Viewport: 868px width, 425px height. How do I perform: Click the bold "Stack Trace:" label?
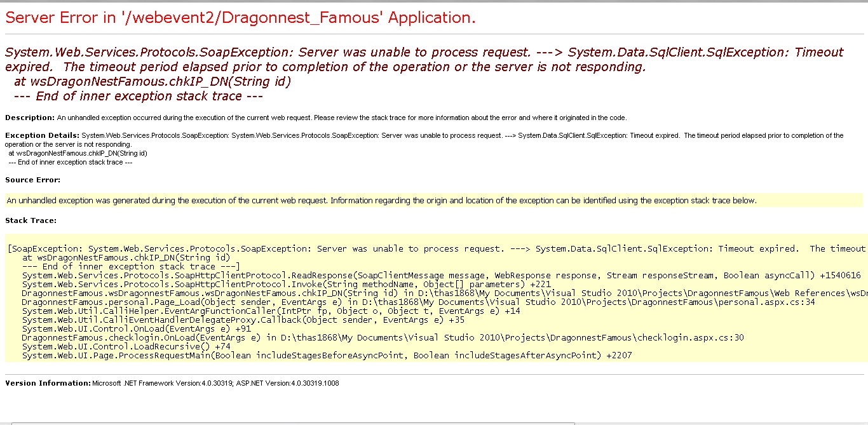31,220
